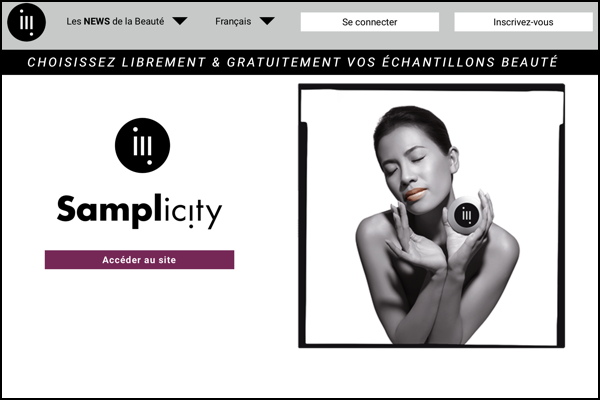Open the Les NEWS de la Beauté menu

[115, 21]
